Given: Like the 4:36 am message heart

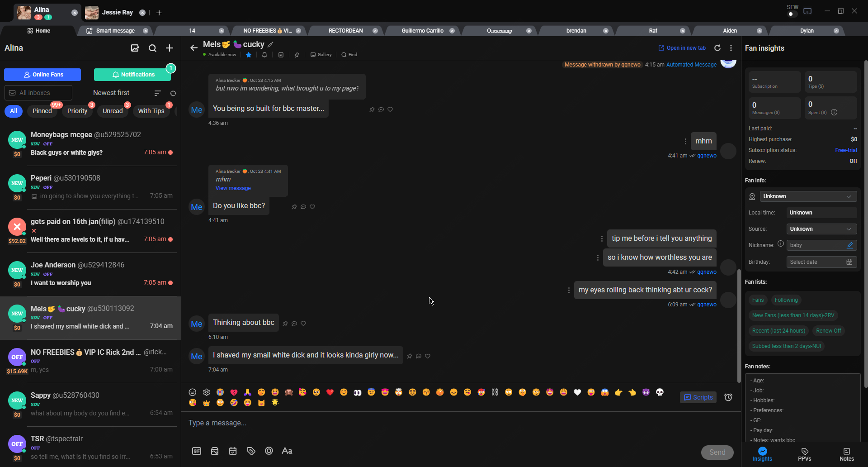Looking at the screenshot, I should [390, 110].
